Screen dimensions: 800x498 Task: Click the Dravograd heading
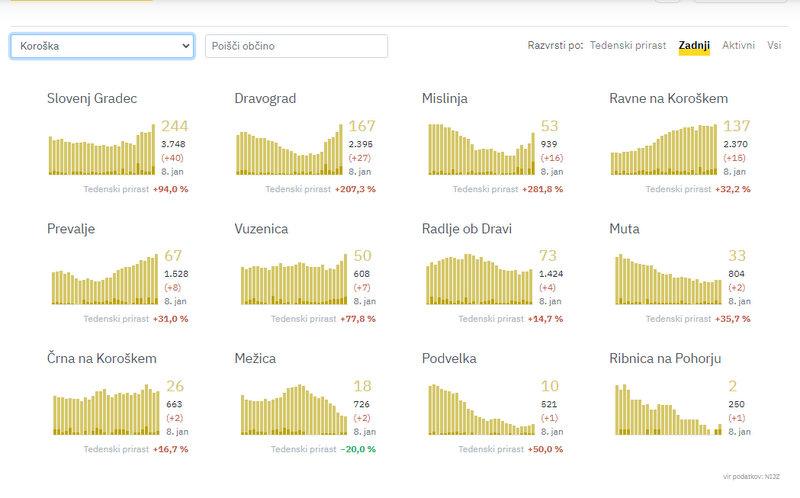(265, 99)
